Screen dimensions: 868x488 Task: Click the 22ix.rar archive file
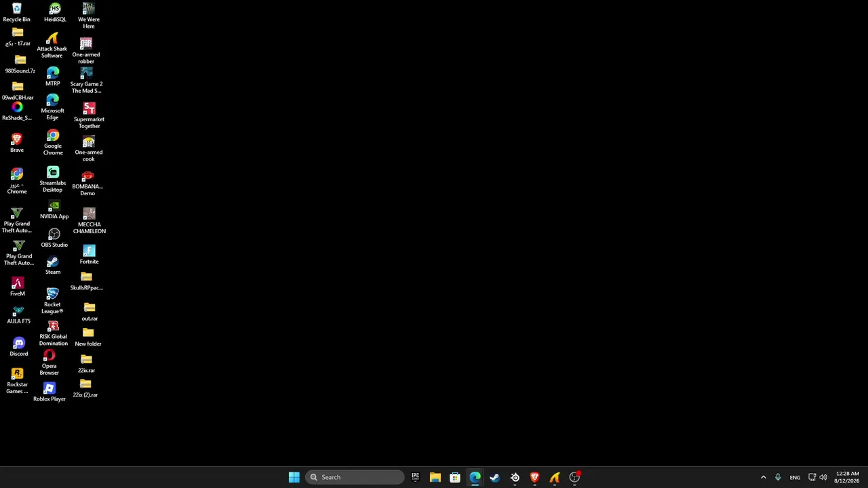(x=86, y=364)
